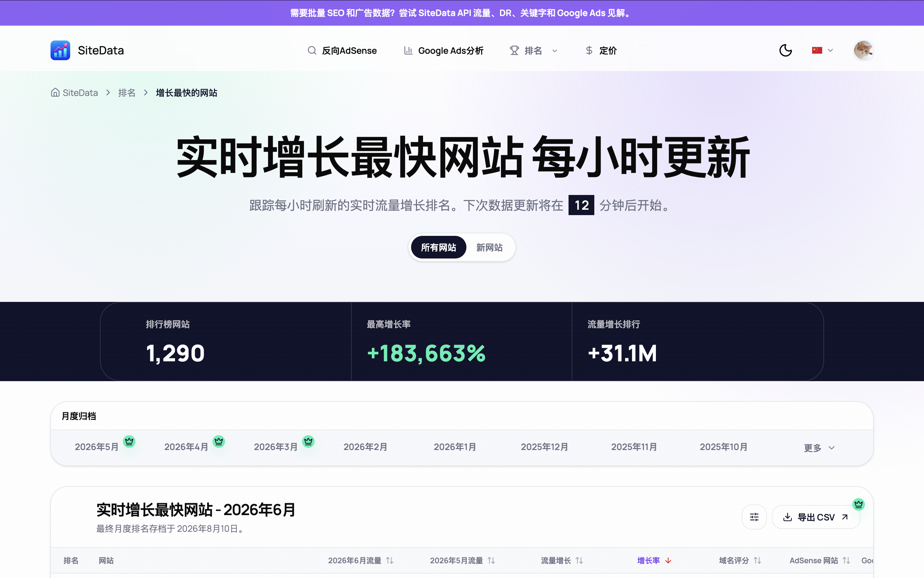The width and height of the screenshot is (924, 578).
Task: Click the dollar sign icon beside 定价
Action: pos(589,50)
